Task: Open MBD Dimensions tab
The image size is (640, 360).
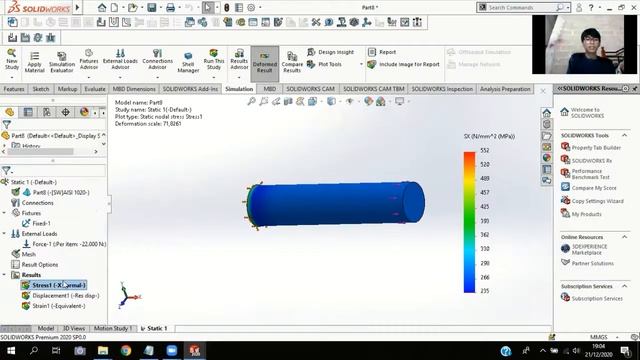Action: [x=134, y=89]
